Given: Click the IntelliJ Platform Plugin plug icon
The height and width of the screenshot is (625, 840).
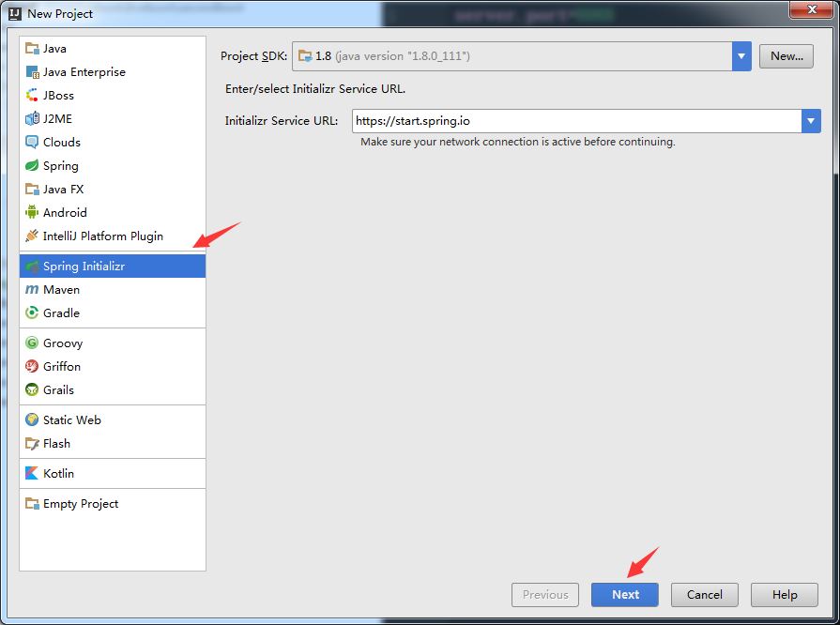Looking at the screenshot, I should point(32,236).
